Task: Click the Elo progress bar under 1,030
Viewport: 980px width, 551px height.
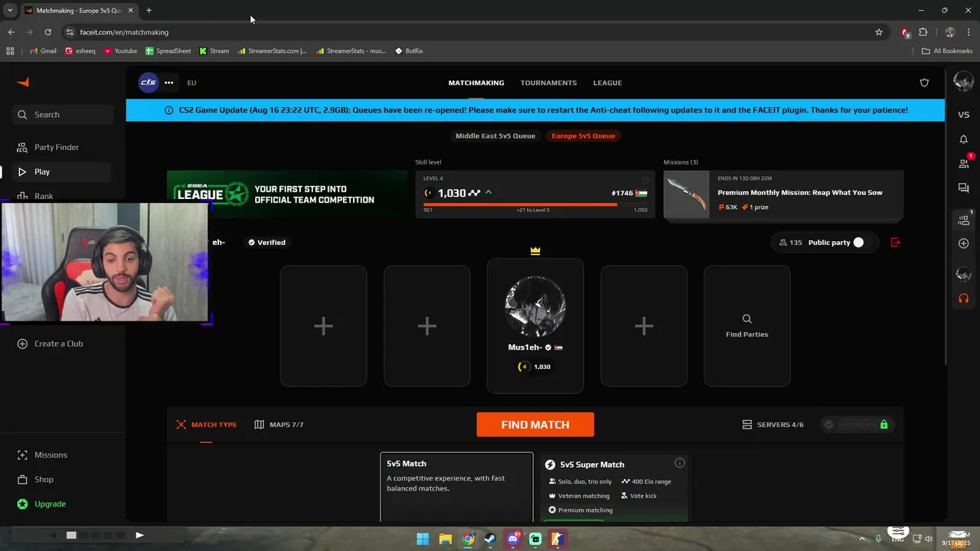Action: (x=535, y=204)
